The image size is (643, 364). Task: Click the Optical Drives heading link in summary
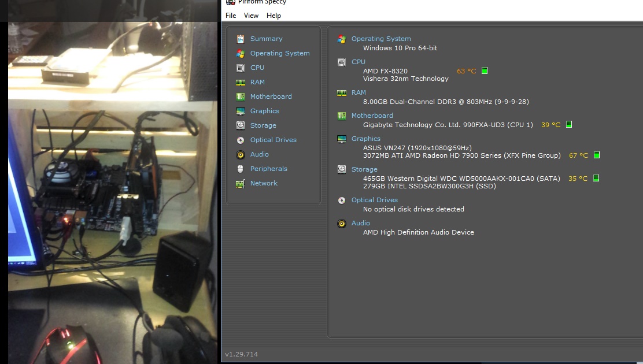coord(374,200)
